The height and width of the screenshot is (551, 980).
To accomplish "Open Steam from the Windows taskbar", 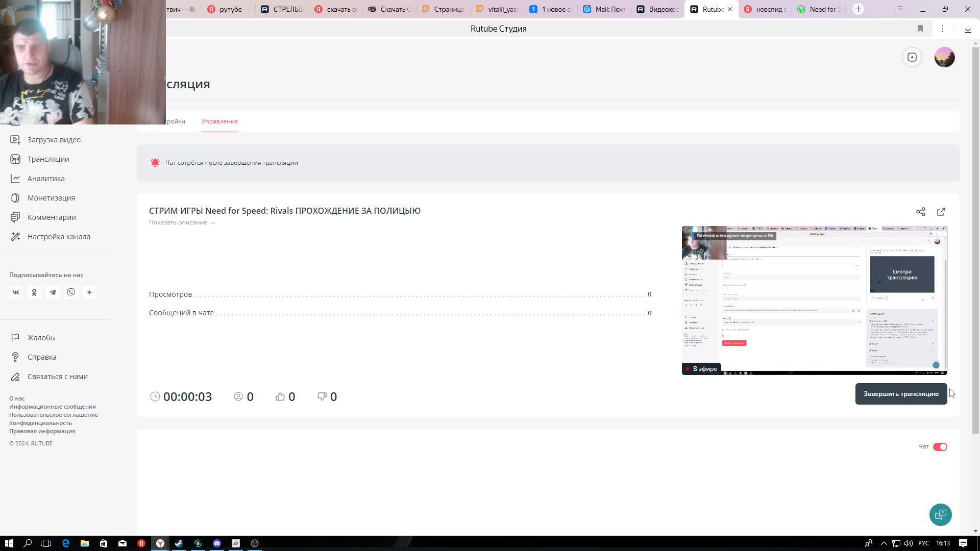I will coord(179,543).
